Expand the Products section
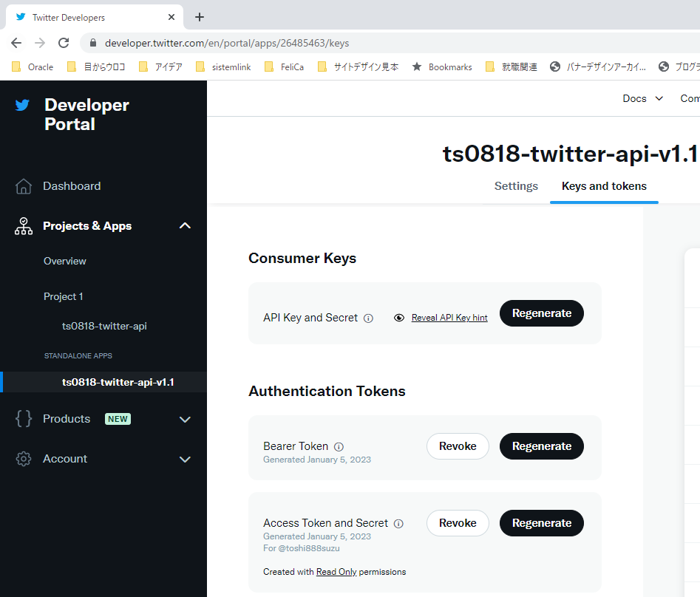This screenshot has width=700, height=597. [x=184, y=418]
